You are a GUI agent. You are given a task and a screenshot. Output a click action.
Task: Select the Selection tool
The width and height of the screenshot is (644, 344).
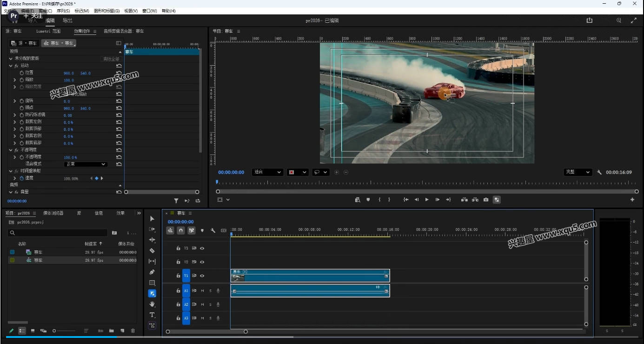(x=152, y=218)
